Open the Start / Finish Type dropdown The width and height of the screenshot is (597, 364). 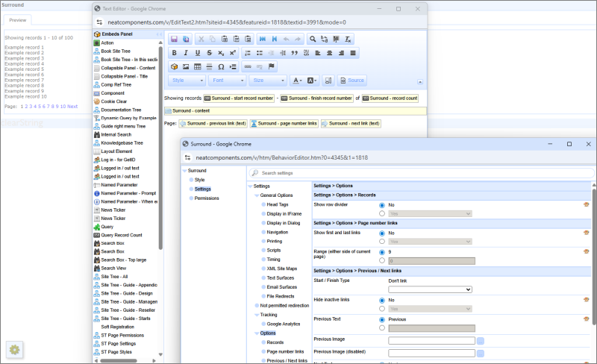coord(429,289)
